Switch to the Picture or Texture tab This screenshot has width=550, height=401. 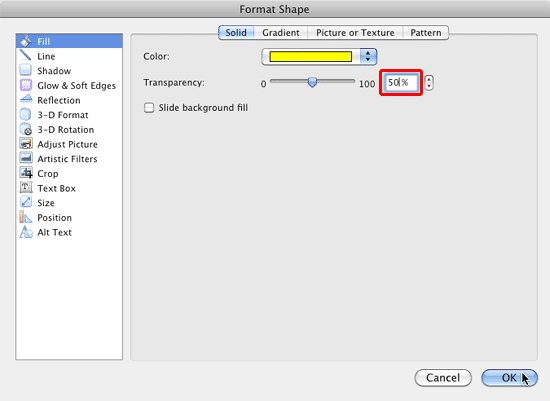pos(355,33)
